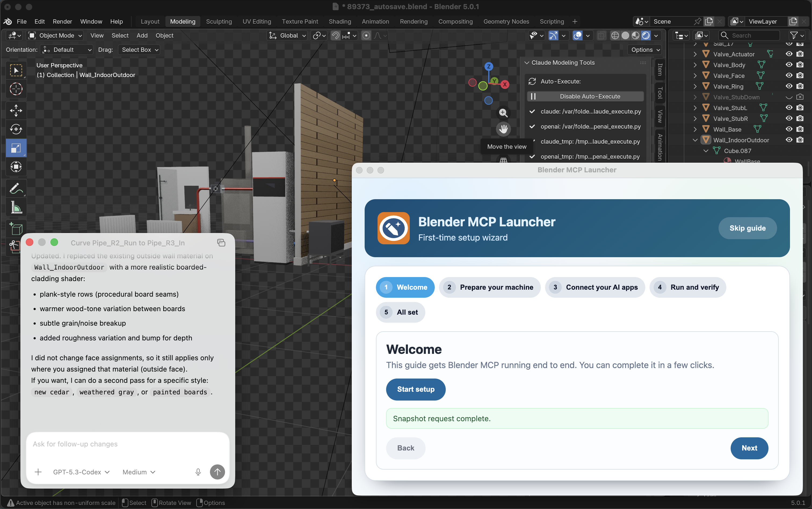Click the zoom view magnifier icon
Screen dimensions: 812x509
[x=503, y=113]
